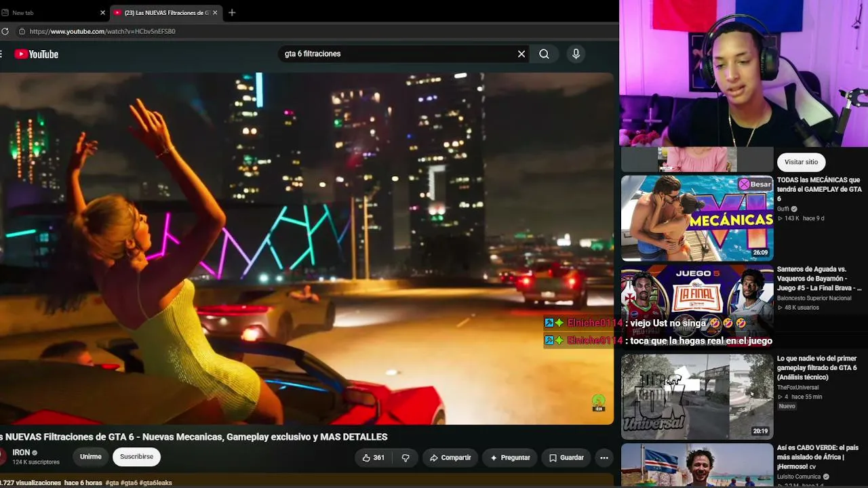
Task: Select Luisito Comunica channel name
Action: pyautogui.click(x=799, y=476)
